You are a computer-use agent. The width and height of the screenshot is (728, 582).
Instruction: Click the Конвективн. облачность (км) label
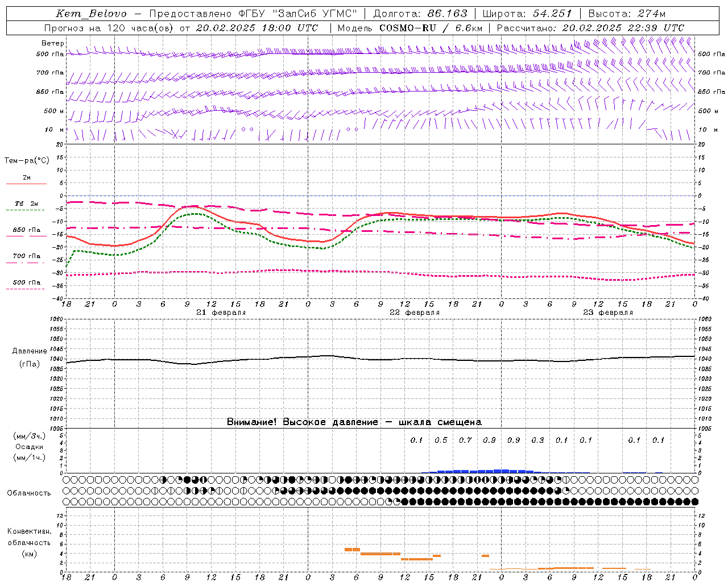[x=30, y=542]
